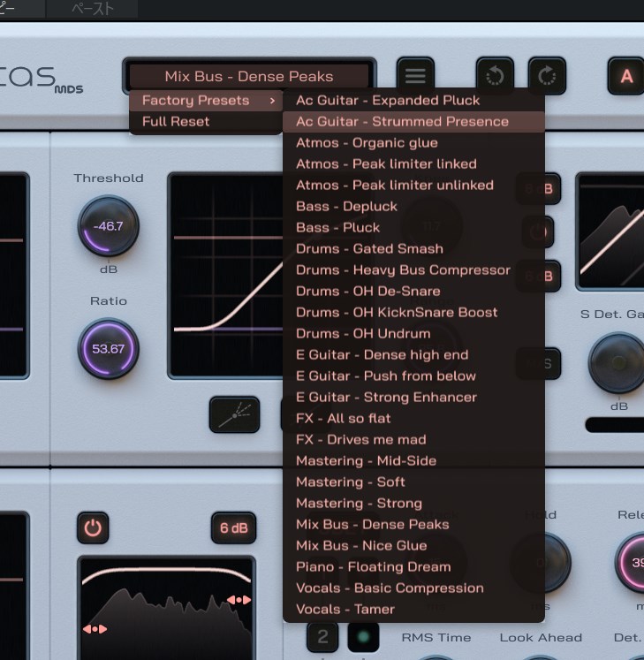Click Full Reset in the preset menu
644x660 pixels.
tap(176, 122)
